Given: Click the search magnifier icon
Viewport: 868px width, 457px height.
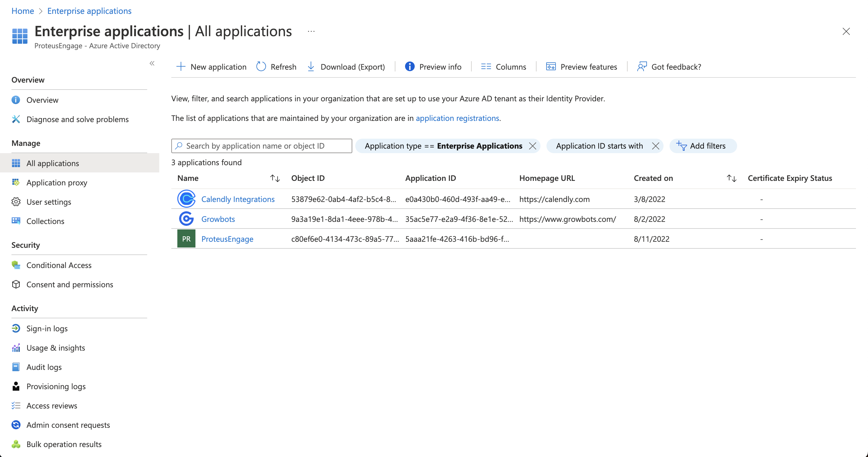Looking at the screenshot, I should [179, 146].
